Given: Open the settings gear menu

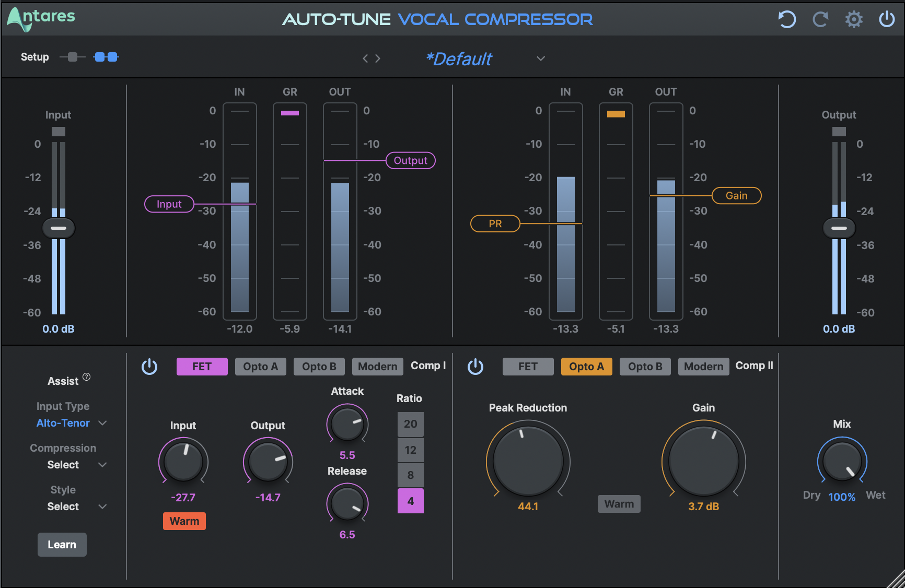Looking at the screenshot, I should [854, 19].
